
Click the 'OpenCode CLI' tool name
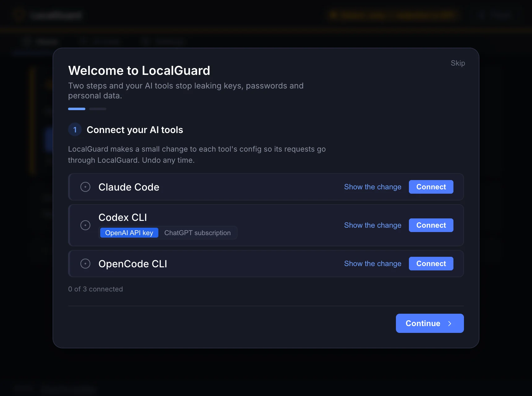133,264
